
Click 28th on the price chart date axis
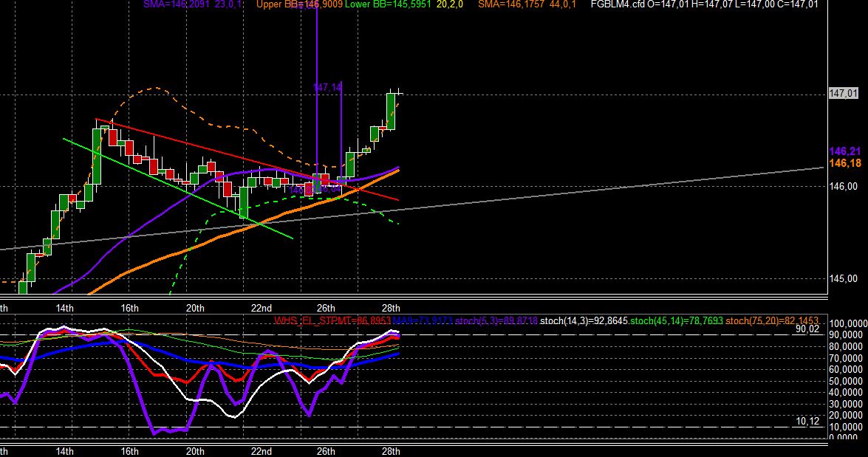click(391, 308)
